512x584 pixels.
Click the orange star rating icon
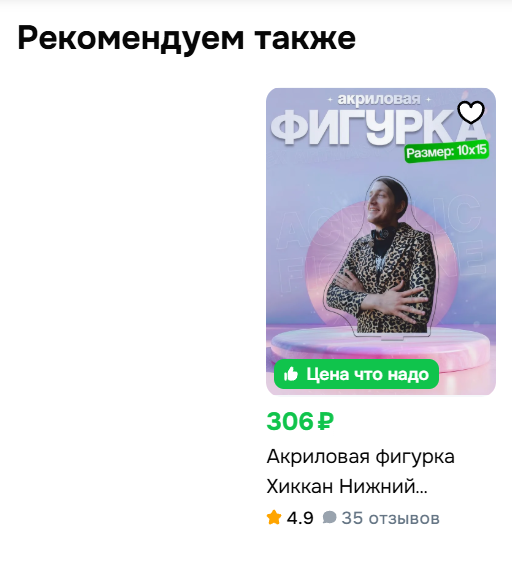(274, 518)
